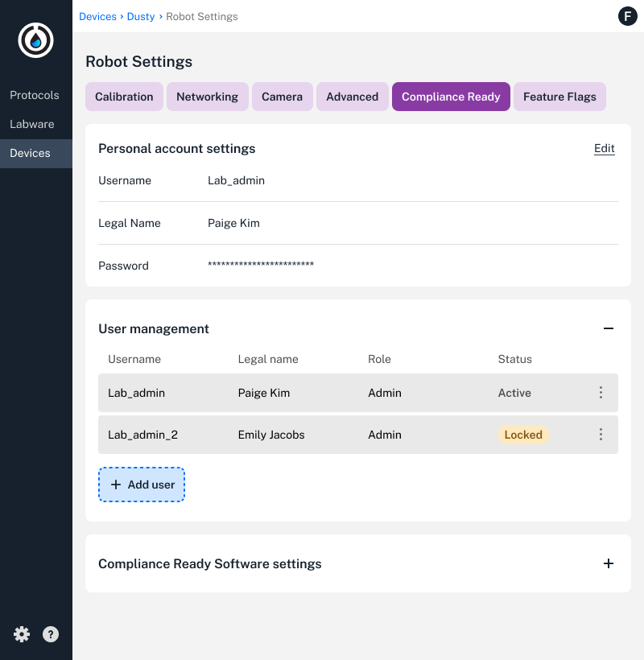The image size is (644, 660).
Task: Click the Lab_admin username value in personal settings
Action: pyautogui.click(x=236, y=180)
